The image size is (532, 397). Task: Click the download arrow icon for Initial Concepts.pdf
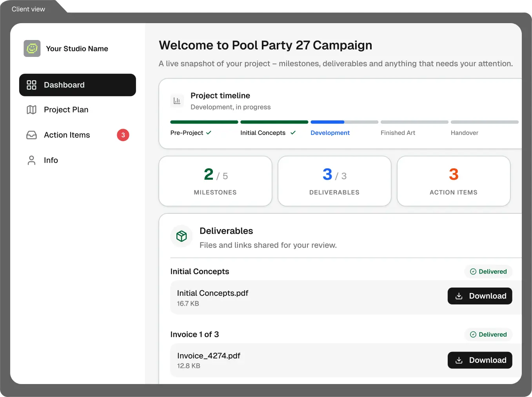click(459, 296)
